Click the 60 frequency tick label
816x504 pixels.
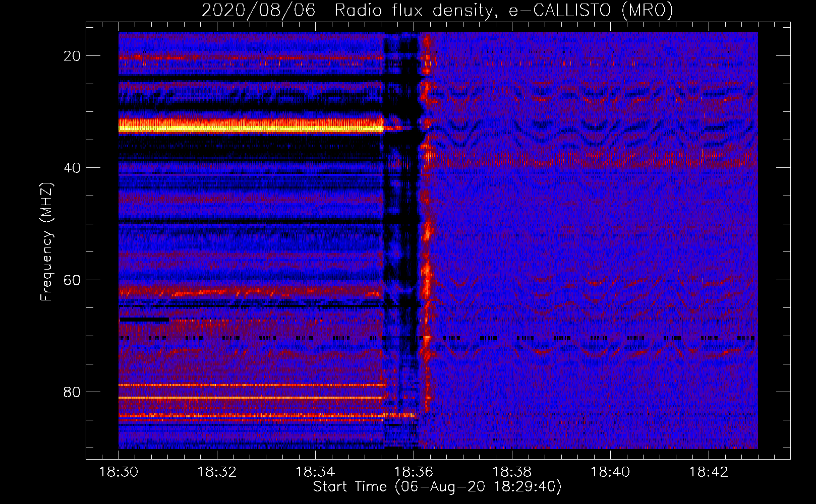pyautogui.click(x=72, y=280)
